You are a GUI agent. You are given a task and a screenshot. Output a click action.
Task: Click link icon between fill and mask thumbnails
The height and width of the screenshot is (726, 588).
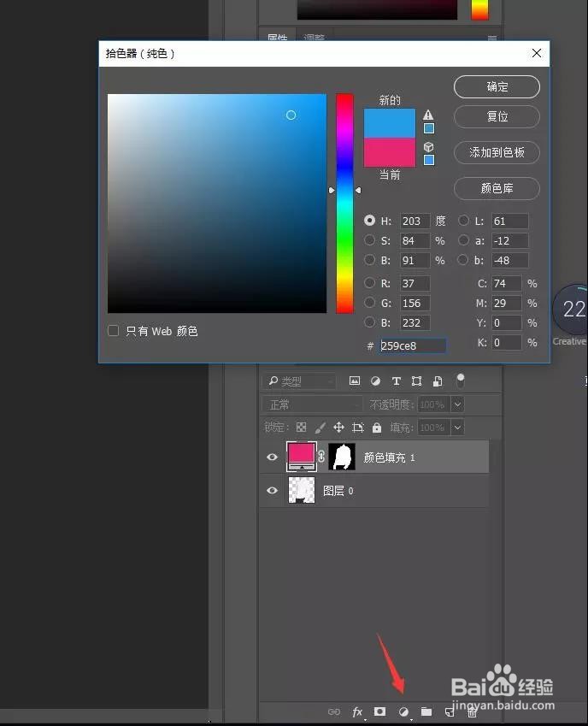[321, 457]
